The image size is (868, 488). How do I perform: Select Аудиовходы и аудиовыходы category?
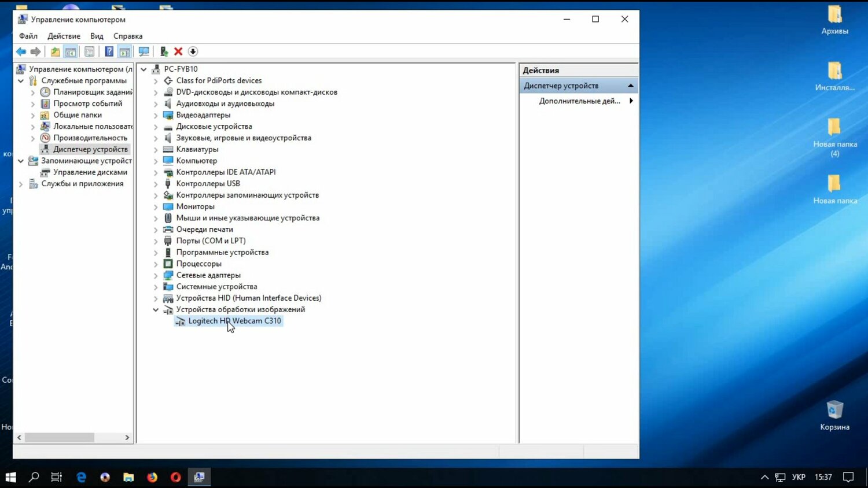(x=225, y=103)
